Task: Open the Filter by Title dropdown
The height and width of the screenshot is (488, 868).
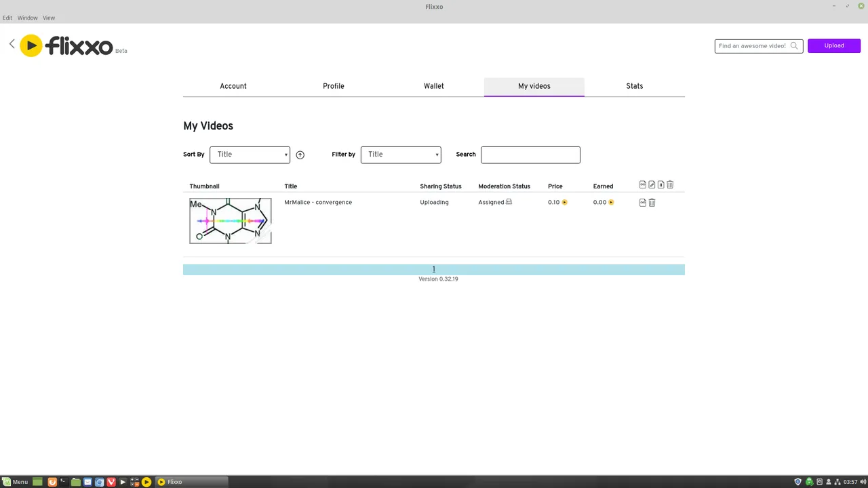Action: [x=401, y=155]
